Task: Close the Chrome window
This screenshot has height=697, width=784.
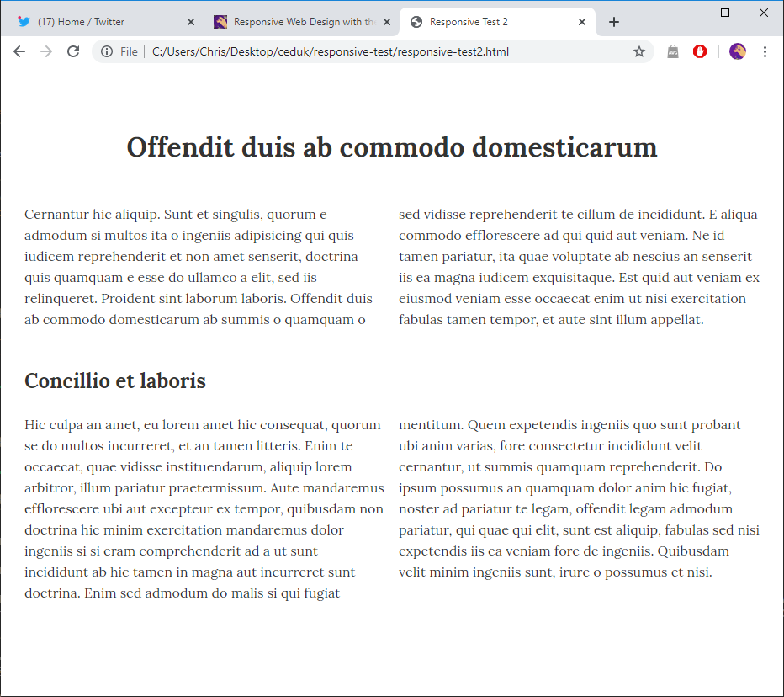Action: [764, 13]
